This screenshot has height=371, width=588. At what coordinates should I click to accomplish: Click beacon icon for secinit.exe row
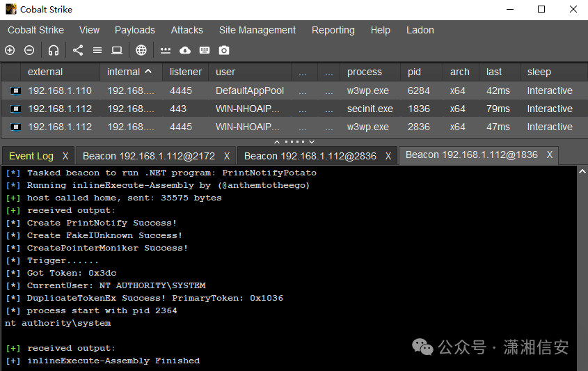click(x=15, y=109)
